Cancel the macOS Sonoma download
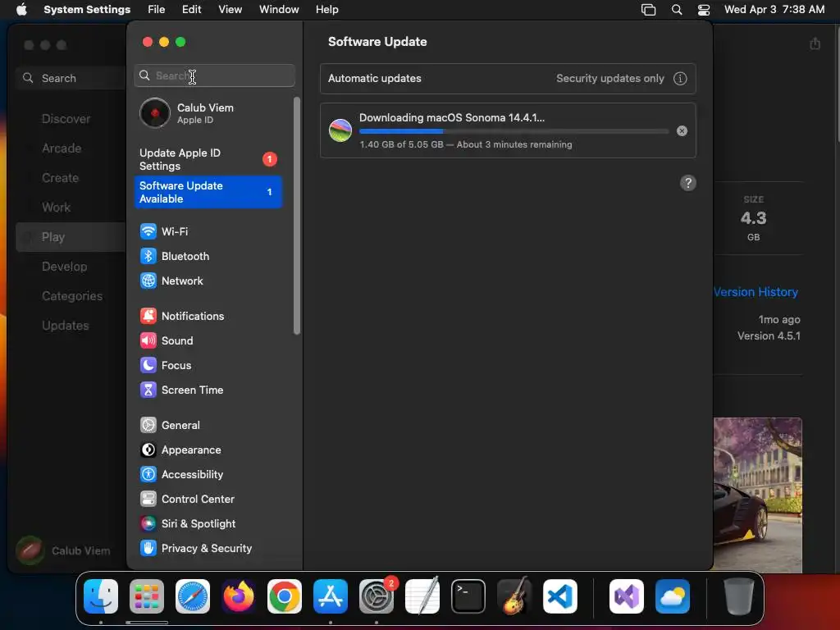 click(682, 130)
